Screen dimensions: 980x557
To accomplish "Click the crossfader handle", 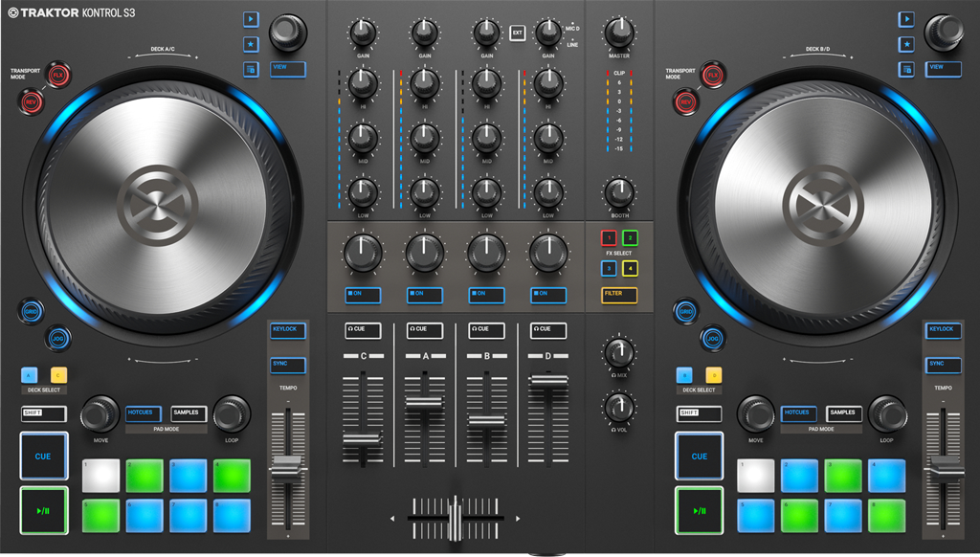I will coord(456,520).
